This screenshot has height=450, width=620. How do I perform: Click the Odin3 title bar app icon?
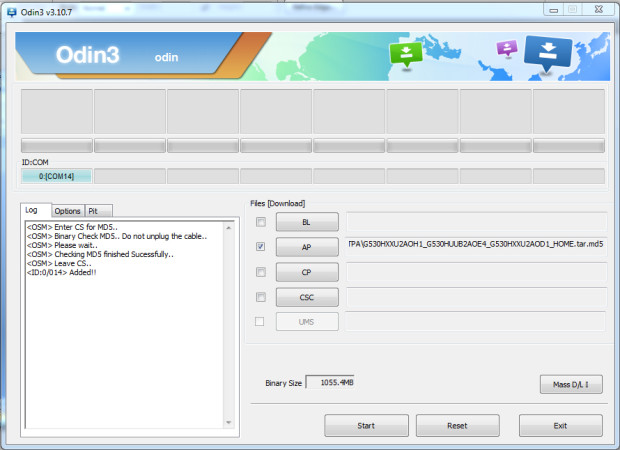pos(12,12)
